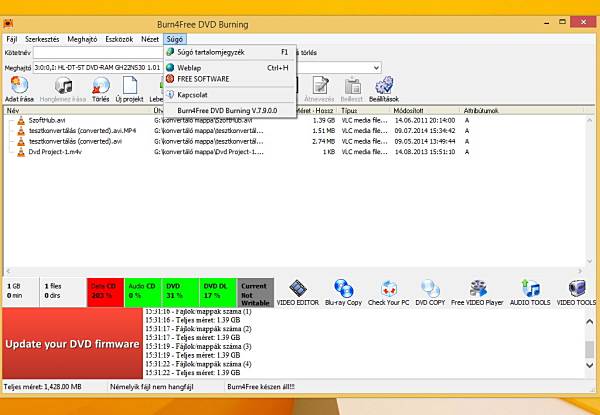Viewport: 600px width, 415px height.
Task: Open the Blu-ray Copy tool
Action: pyautogui.click(x=343, y=293)
